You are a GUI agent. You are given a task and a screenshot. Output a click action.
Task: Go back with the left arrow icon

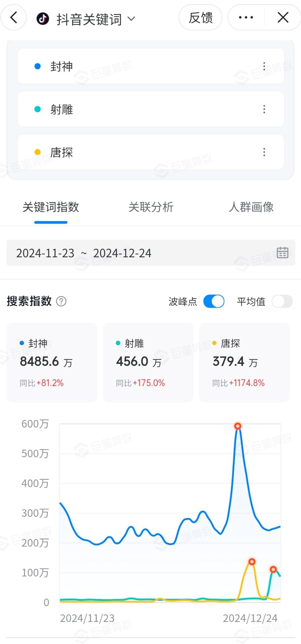pos(14,17)
